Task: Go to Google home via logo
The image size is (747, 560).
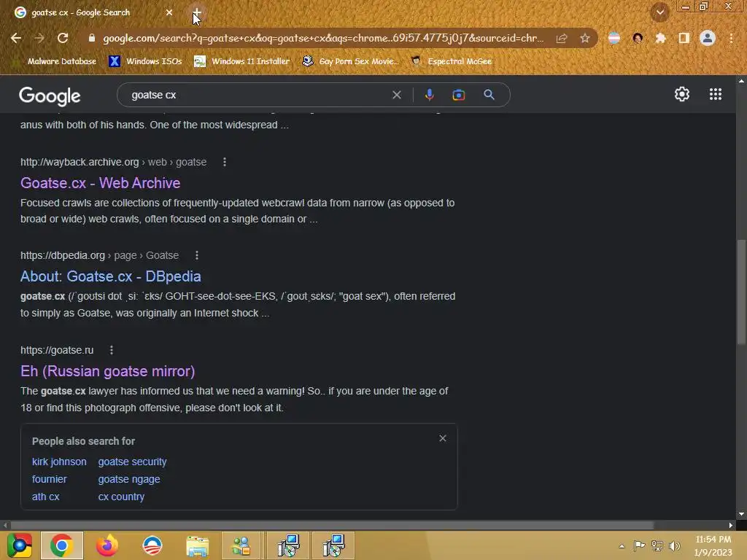Action: 50,96
